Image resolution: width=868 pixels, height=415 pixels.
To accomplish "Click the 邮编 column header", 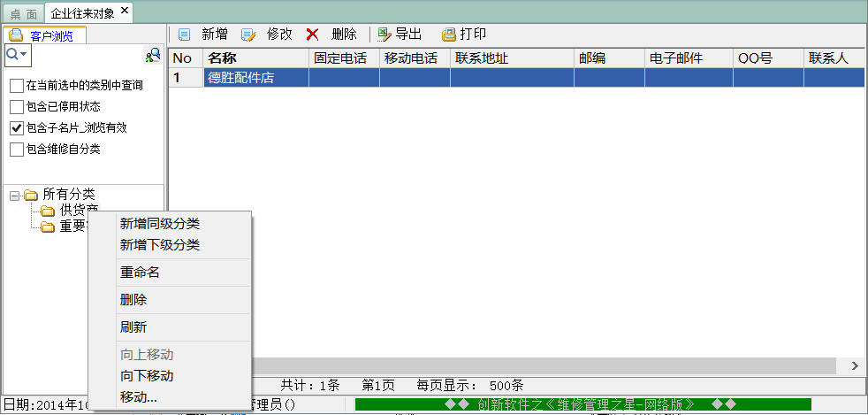I will pos(609,58).
